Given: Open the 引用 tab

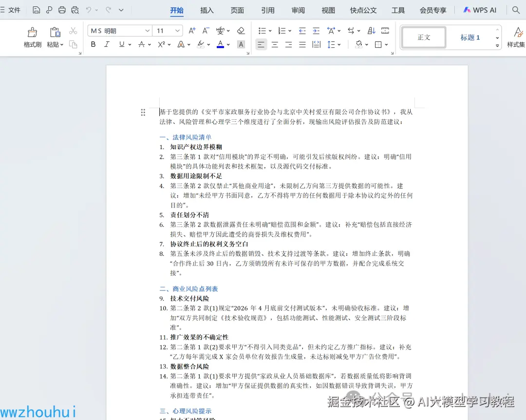Looking at the screenshot, I should (268, 10).
